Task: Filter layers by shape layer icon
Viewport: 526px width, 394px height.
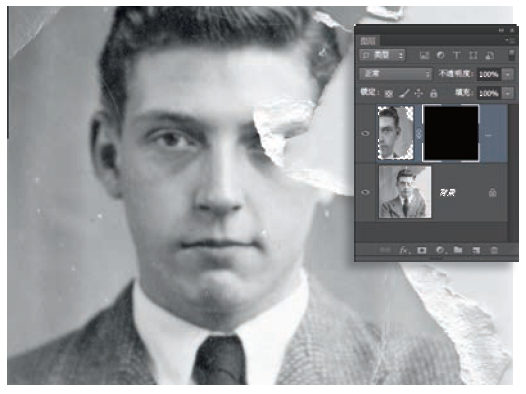Action: (473, 55)
